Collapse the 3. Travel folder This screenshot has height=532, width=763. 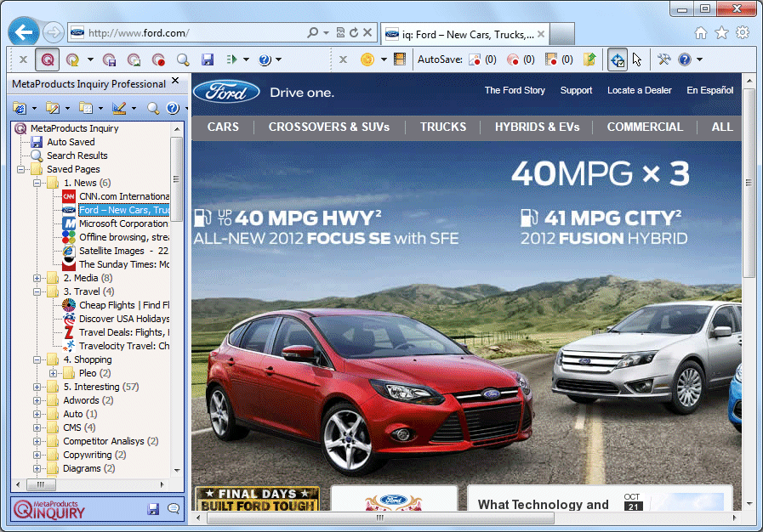[x=37, y=291]
